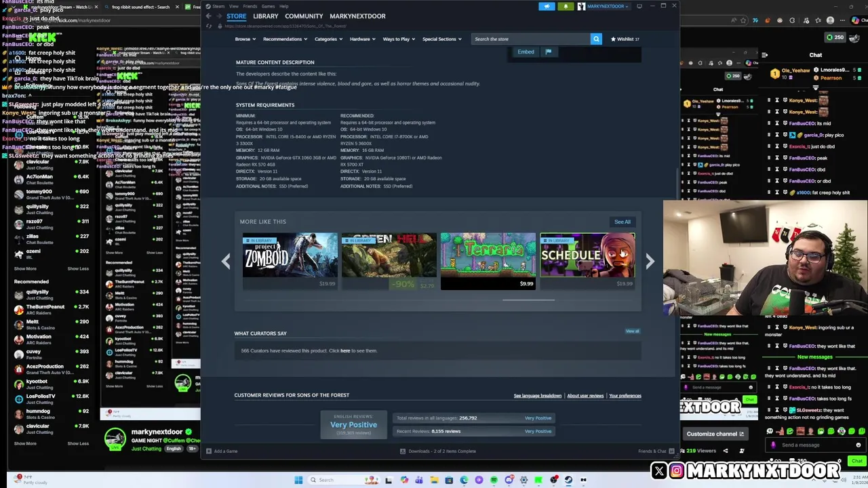Open Steam Big Picture mode icon
This screenshot has height=488, width=868.
click(x=639, y=6)
